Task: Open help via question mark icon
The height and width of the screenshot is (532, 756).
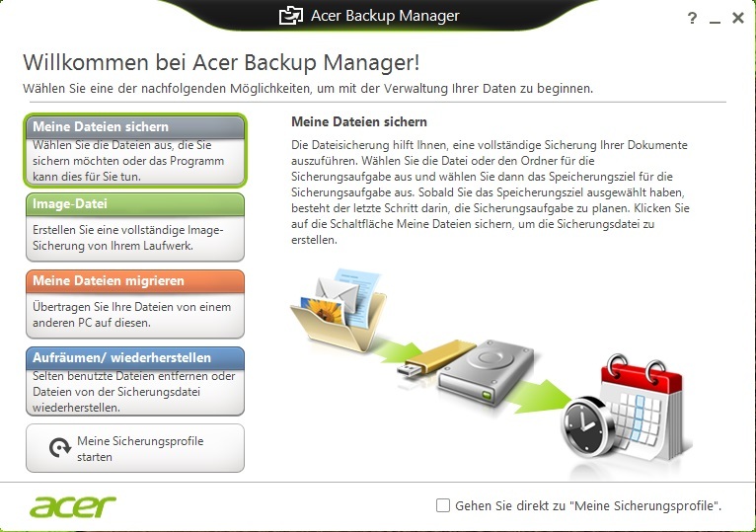Action: [692, 18]
